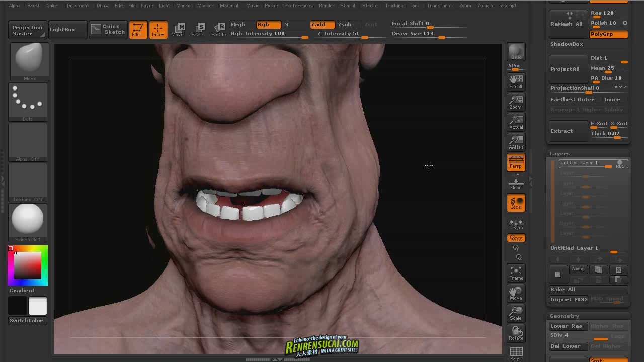Open the SkinShade4 material selector
This screenshot has width=644, height=362.
click(28, 222)
